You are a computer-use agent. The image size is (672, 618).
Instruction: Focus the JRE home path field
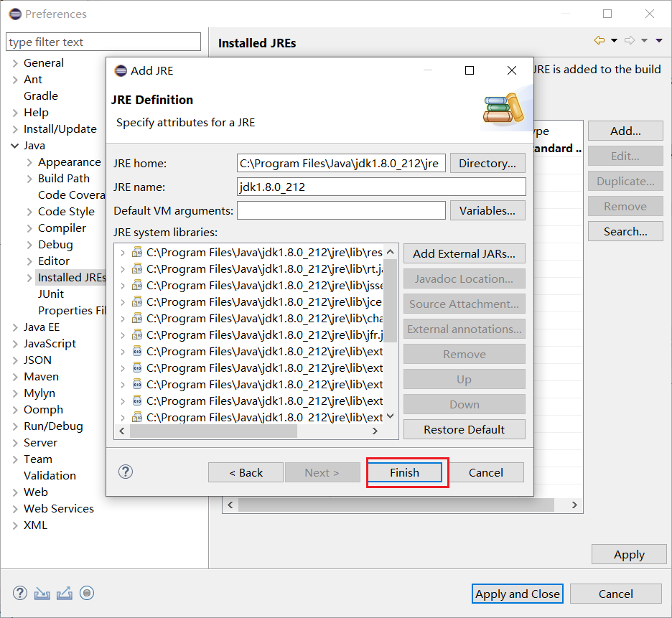point(341,163)
